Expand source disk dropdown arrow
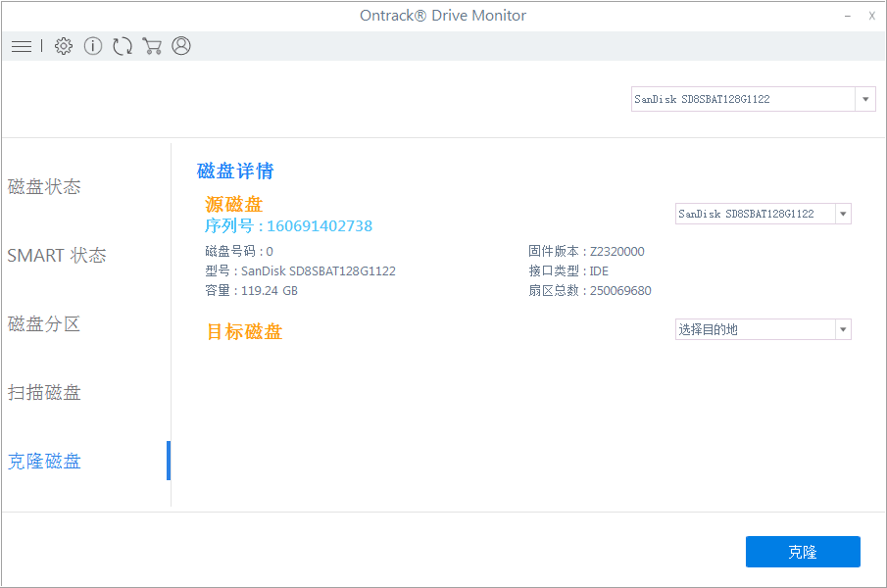This screenshot has width=887, height=588. [x=843, y=214]
